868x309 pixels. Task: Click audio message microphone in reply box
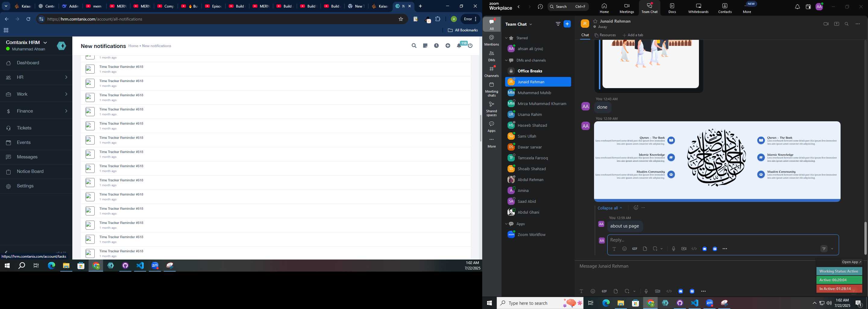click(x=673, y=249)
